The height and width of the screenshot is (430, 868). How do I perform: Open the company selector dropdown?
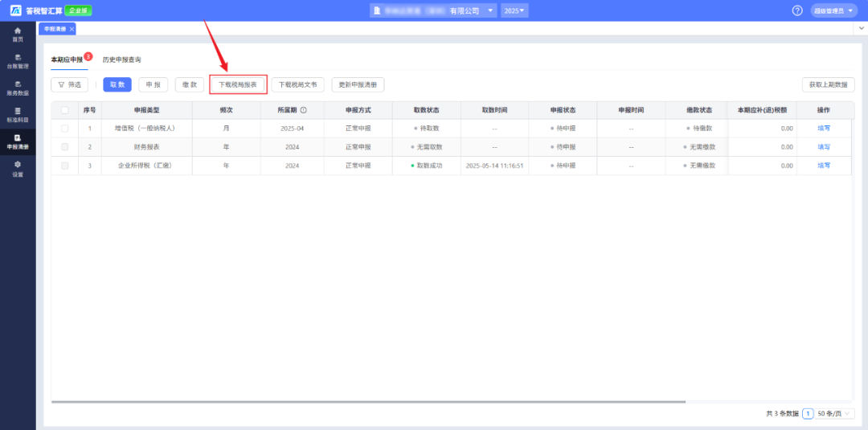coord(433,10)
